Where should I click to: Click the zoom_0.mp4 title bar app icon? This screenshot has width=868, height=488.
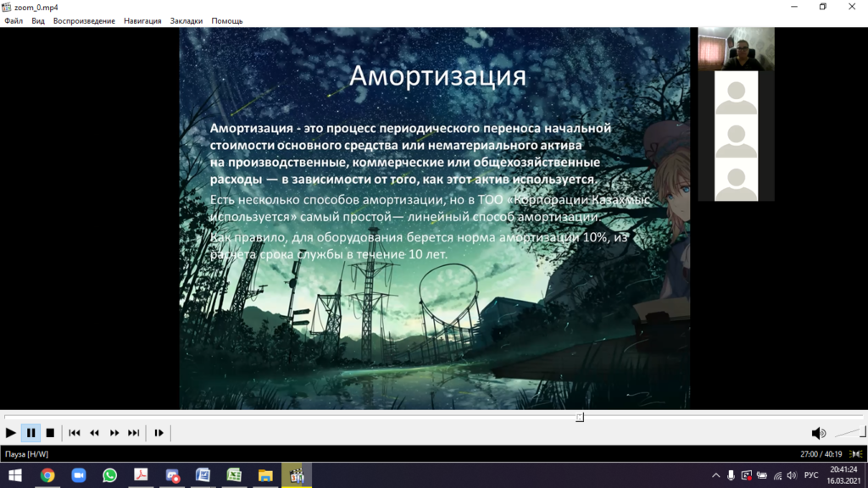coord(7,7)
